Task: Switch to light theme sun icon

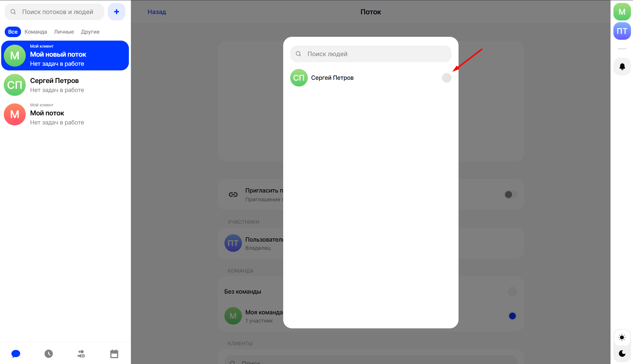Action: (x=622, y=337)
